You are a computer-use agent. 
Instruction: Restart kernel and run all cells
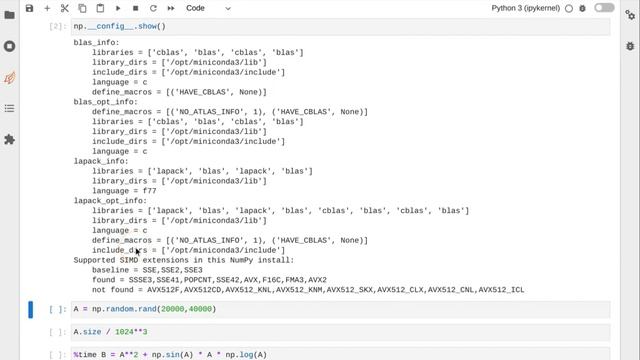coord(171,8)
